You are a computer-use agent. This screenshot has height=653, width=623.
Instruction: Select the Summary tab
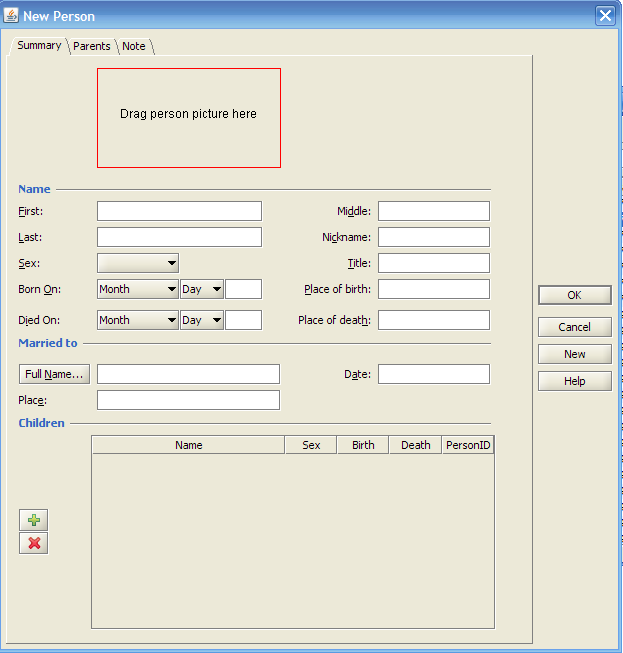(x=39, y=45)
